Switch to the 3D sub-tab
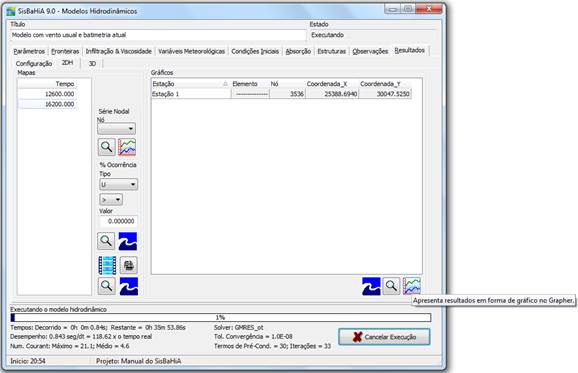The image size is (578, 373). [92, 64]
